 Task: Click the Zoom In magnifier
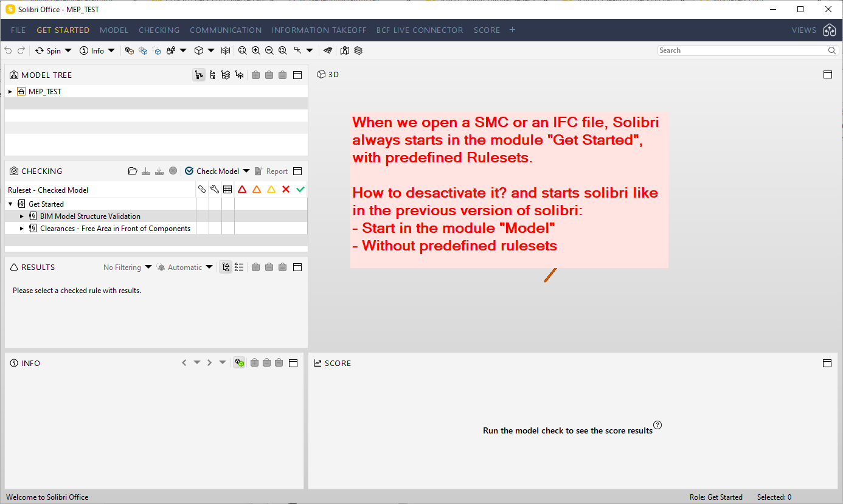(256, 51)
